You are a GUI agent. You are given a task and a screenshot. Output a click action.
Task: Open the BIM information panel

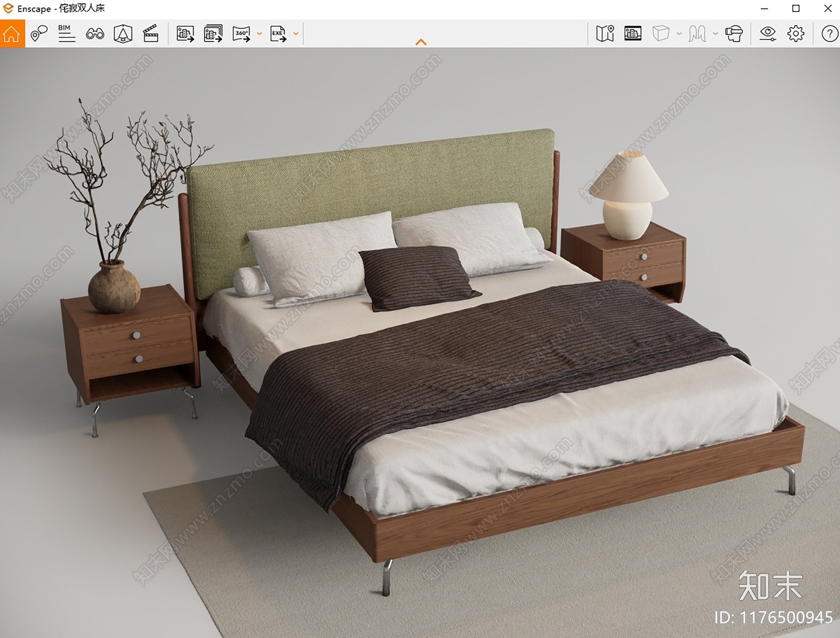[x=67, y=34]
